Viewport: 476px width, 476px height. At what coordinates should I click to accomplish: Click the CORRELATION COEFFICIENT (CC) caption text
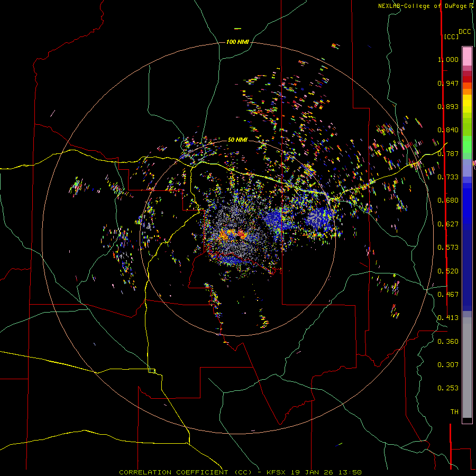pyautogui.click(x=186, y=472)
